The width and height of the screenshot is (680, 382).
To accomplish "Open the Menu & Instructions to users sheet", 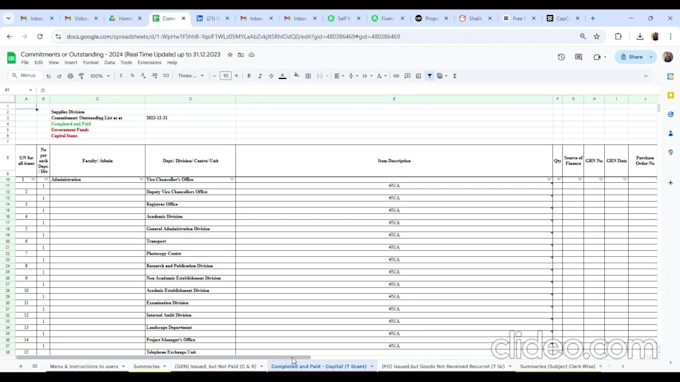I will click(x=84, y=366).
